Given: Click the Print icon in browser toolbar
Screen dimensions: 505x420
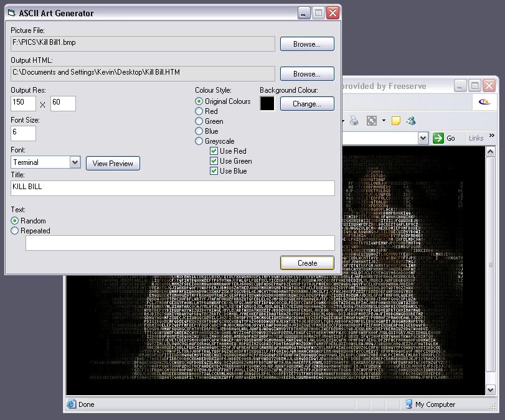Looking at the screenshot, I should click(354, 121).
